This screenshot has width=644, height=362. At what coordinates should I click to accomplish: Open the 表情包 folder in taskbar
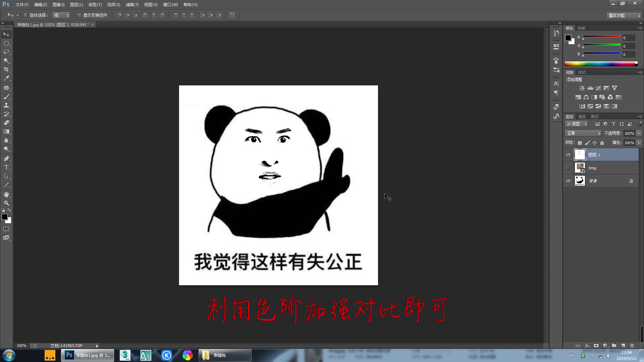pos(225,355)
